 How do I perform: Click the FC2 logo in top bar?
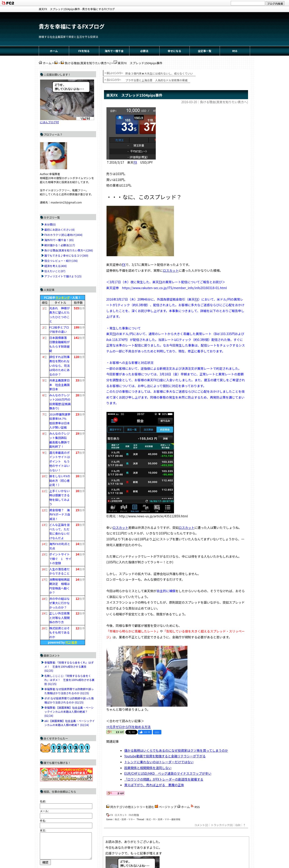point(8,3)
